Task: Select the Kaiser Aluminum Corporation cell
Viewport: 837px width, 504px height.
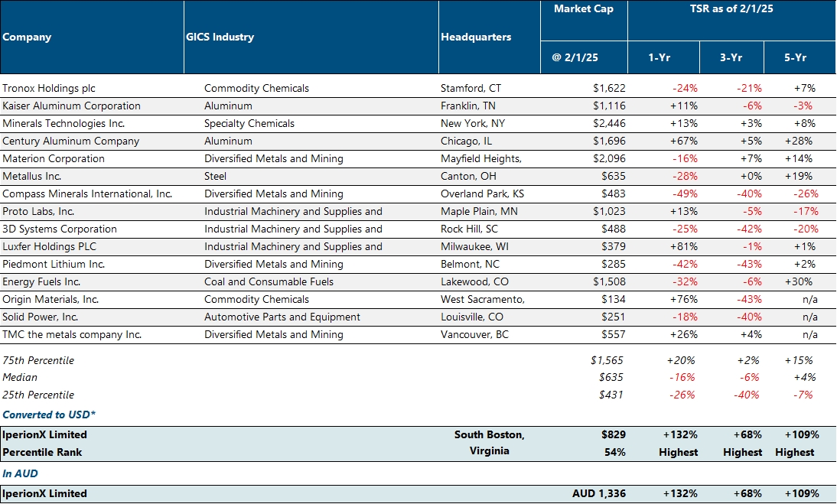Action: [71, 106]
